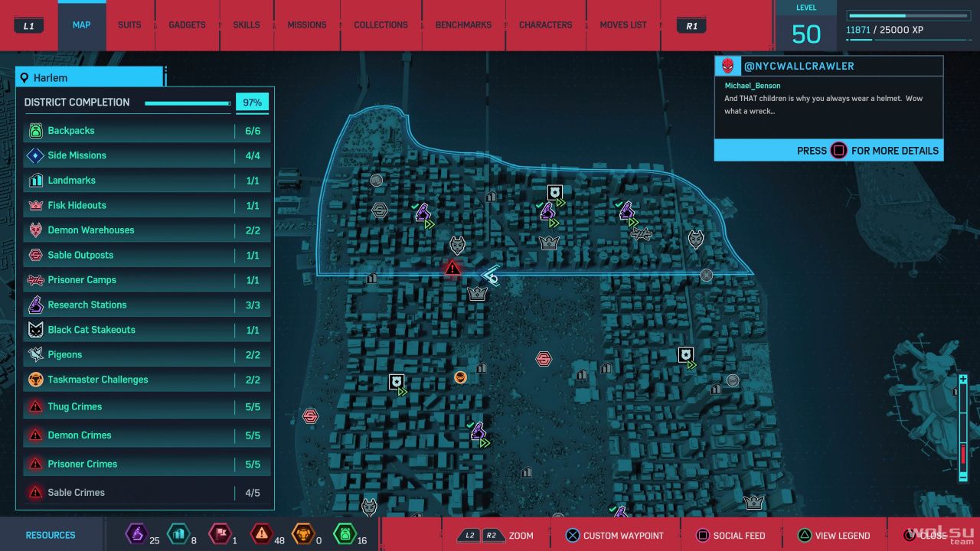980x551 pixels.
Task: Select the Prisoner Camps icon in district list
Action: tap(35, 280)
